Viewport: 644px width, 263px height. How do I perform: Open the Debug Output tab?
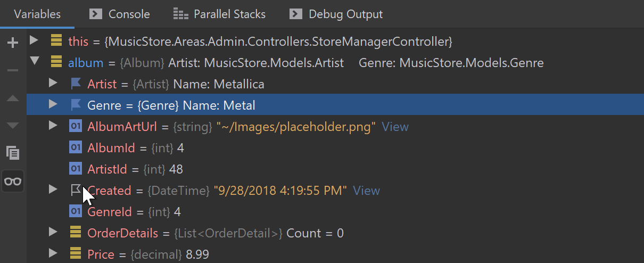pos(336,14)
